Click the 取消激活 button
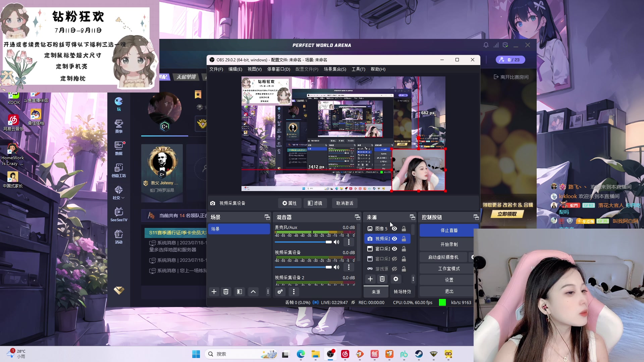Image resolution: width=644 pixels, height=362 pixels. 345,203
